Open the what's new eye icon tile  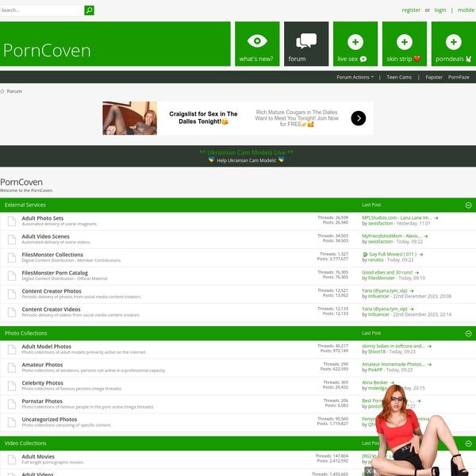click(256, 40)
